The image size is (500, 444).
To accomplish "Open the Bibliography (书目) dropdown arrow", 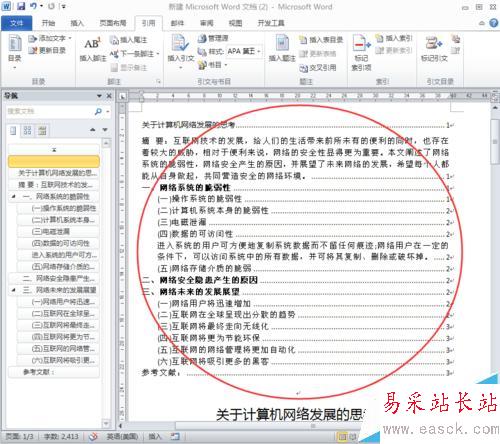I will [226, 65].
